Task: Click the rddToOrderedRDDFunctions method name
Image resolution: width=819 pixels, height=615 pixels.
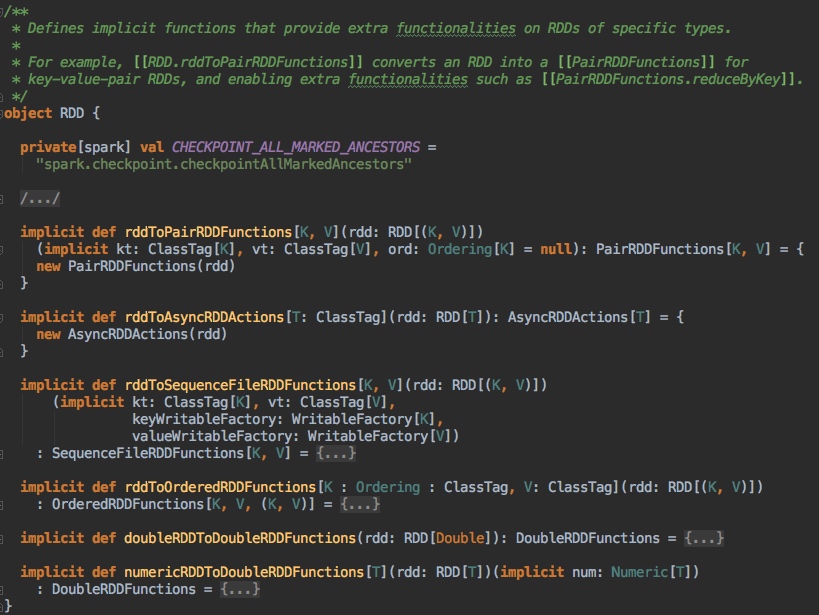Action: pos(220,487)
